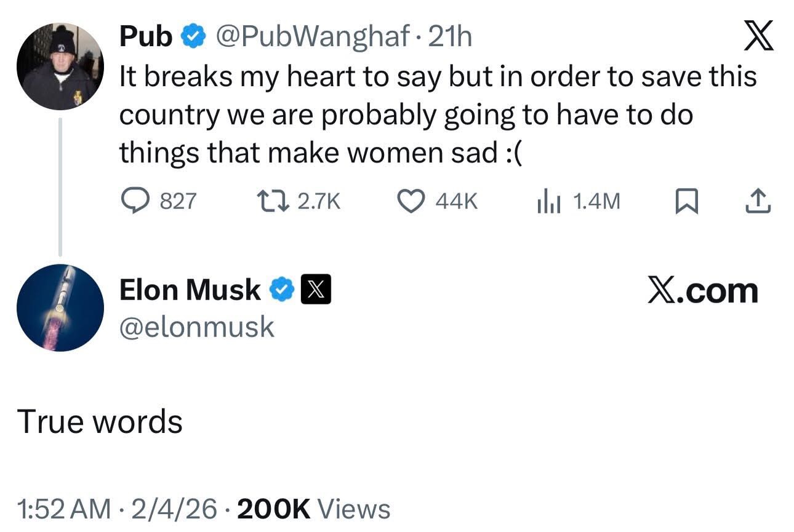Click the X.com watermark text
The height and width of the screenshot is (532, 794).
(x=702, y=290)
